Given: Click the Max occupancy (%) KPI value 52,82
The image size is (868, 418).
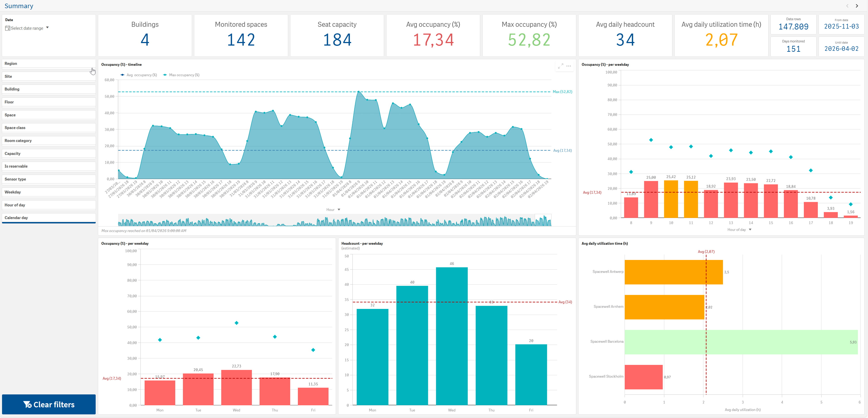Looking at the screenshot, I should [529, 40].
